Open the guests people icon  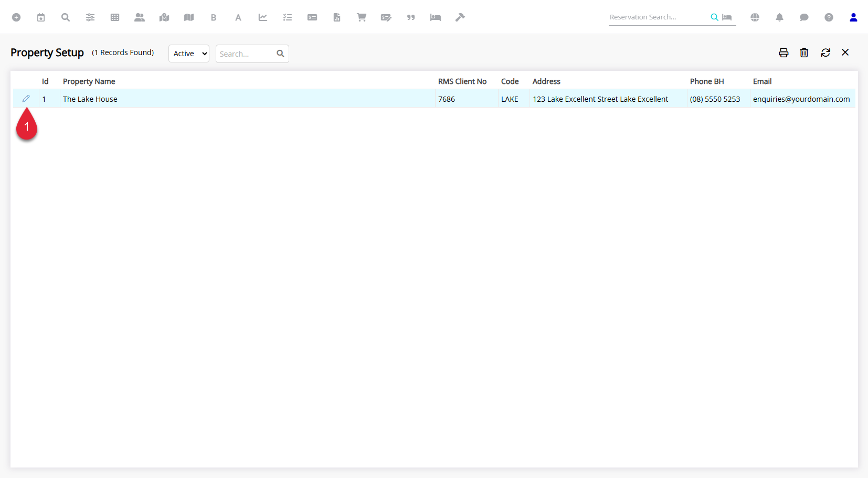click(x=140, y=17)
